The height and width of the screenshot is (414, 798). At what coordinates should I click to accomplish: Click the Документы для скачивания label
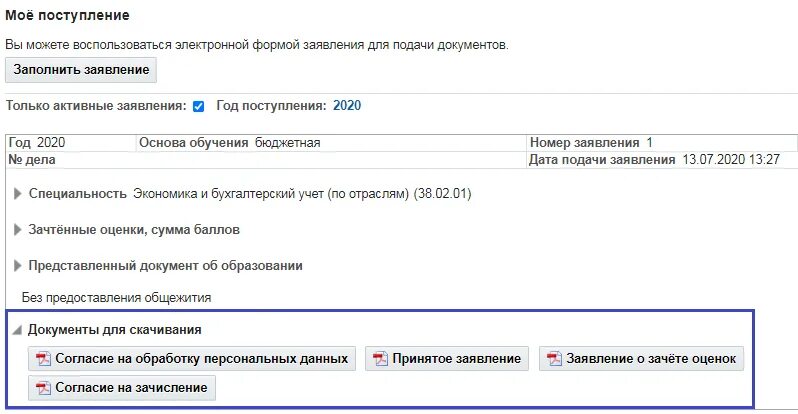click(115, 330)
